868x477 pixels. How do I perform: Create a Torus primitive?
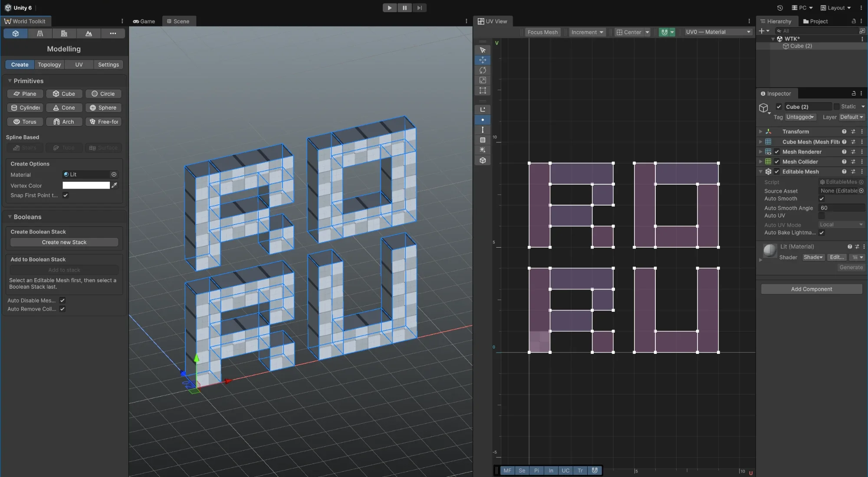click(x=25, y=122)
